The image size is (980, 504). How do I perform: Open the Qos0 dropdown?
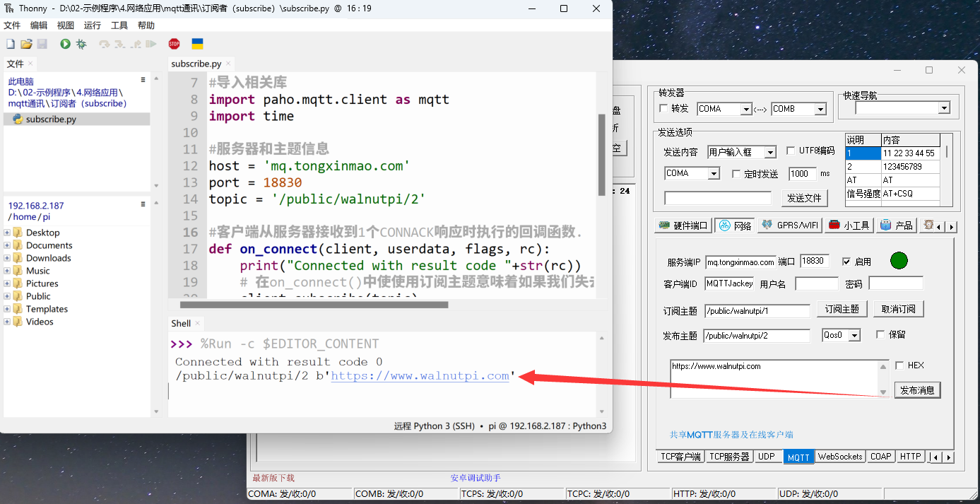click(854, 336)
